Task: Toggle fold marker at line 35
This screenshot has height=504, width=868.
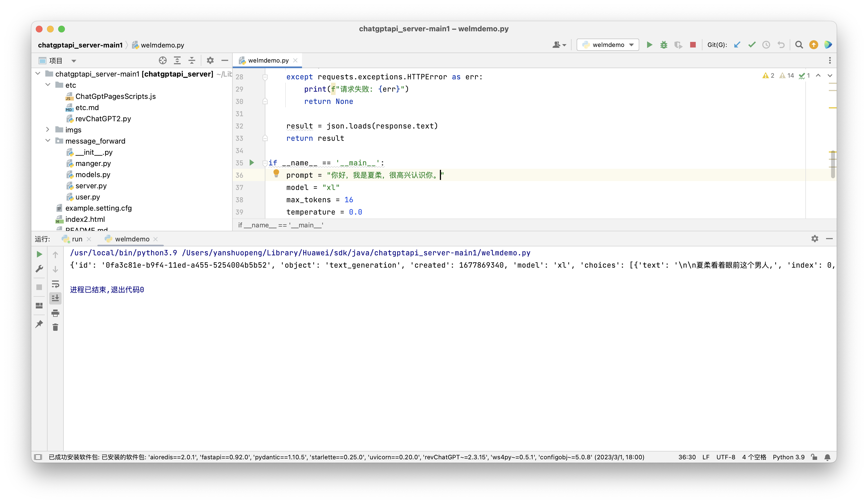Action: coord(265,163)
